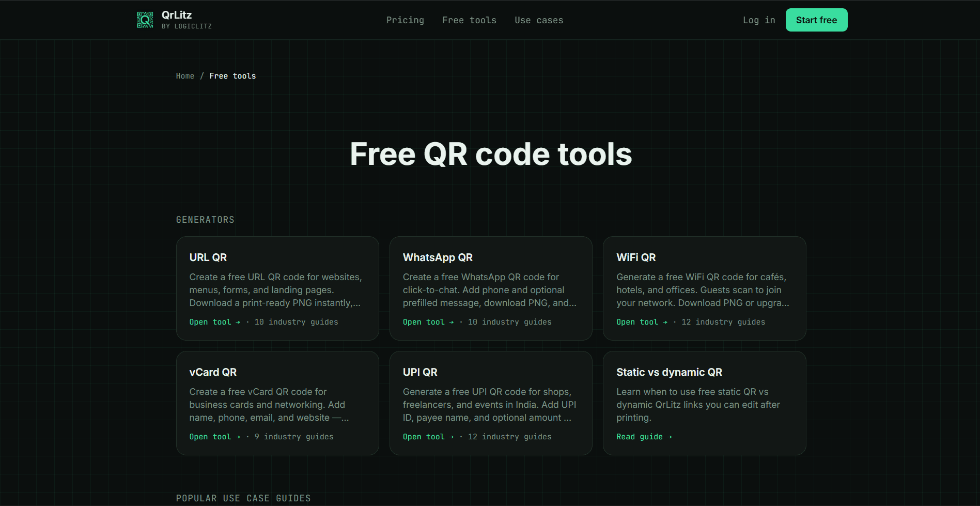Click Free tools in the breadcrumb

coord(232,76)
